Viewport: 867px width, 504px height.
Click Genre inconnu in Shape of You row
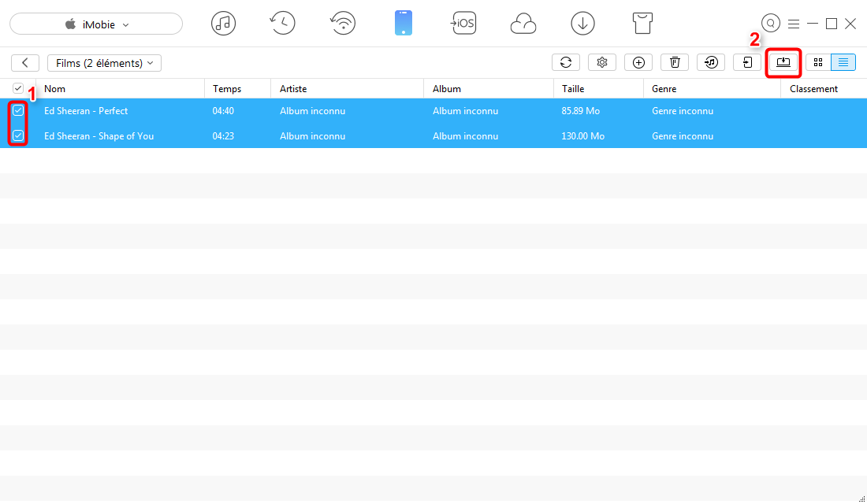(683, 136)
